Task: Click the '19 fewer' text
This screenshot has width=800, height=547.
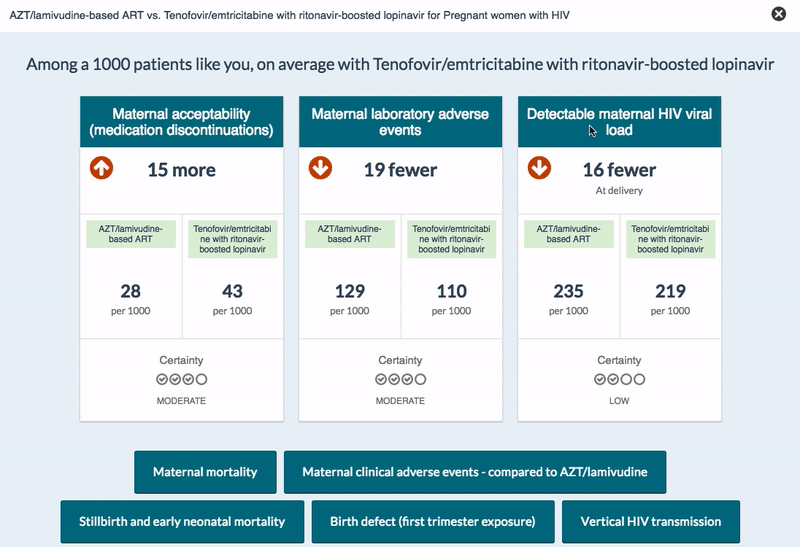Action: coord(401,170)
